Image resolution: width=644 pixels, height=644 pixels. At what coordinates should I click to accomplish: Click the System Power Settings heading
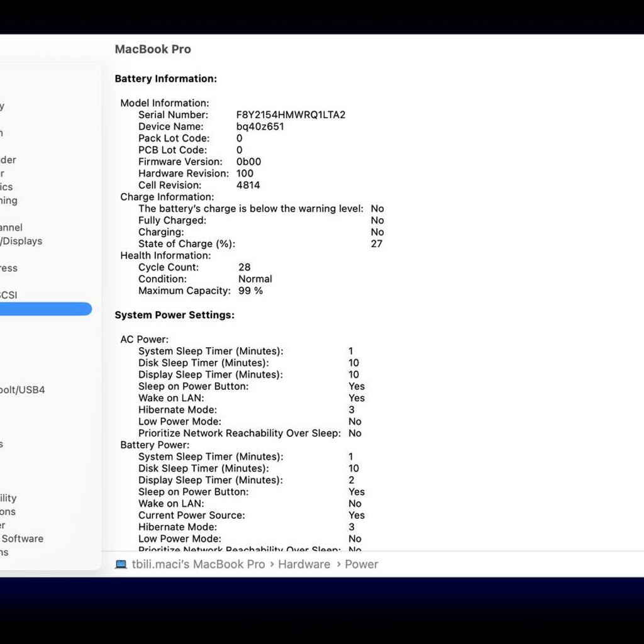(x=175, y=315)
